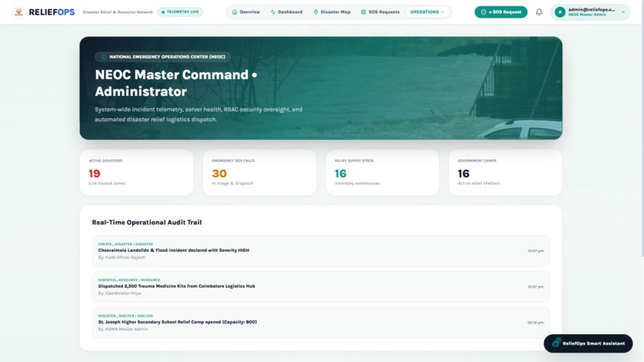644x362 pixels.
Task: Click the + SOS Request button
Action: (x=501, y=12)
